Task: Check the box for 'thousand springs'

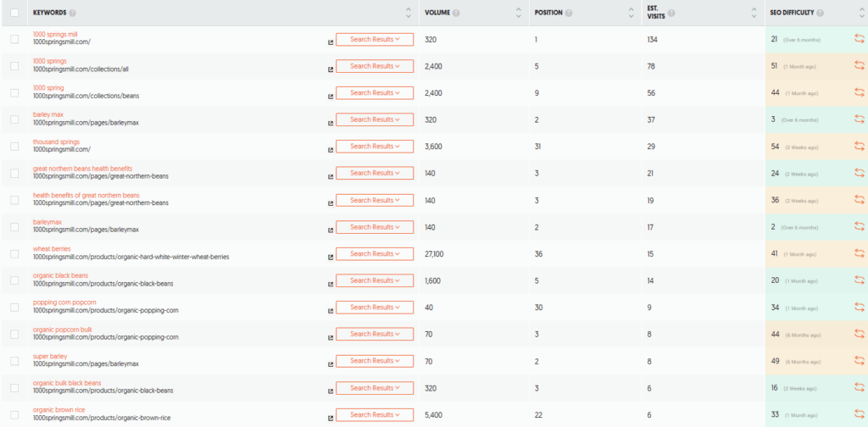Action: [x=14, y=146]
